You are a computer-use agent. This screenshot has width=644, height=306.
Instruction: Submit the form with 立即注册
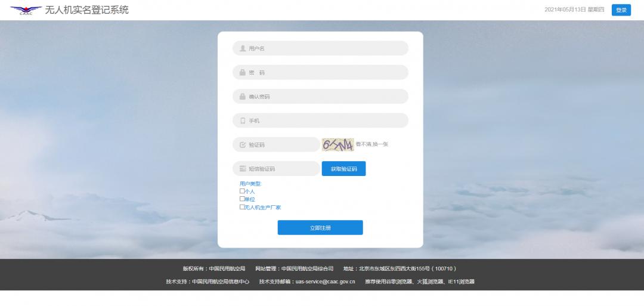coord(320,228)
